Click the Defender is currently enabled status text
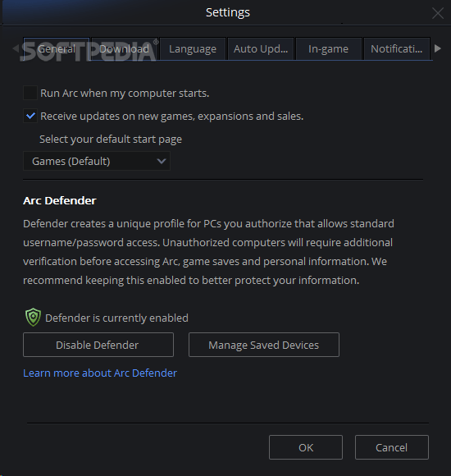 (x=116, y=318)
